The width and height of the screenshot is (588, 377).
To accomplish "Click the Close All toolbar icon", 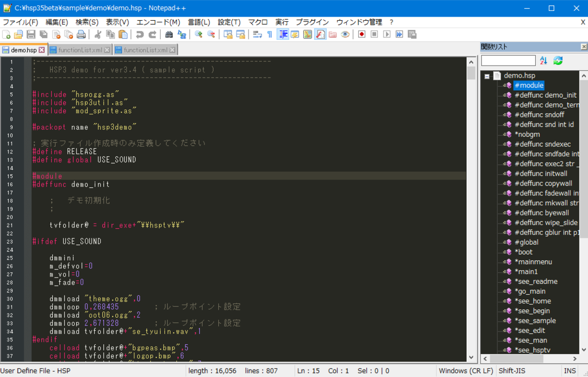I will pos(69,34).
